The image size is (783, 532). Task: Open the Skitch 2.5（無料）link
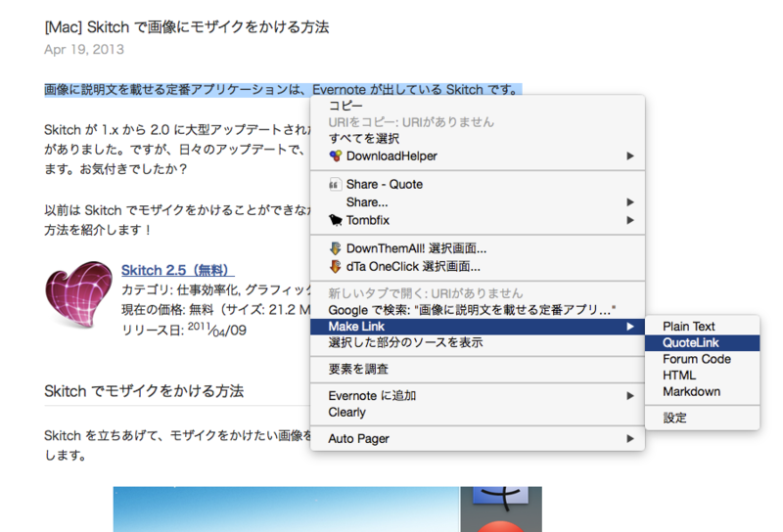pos(178,270)
